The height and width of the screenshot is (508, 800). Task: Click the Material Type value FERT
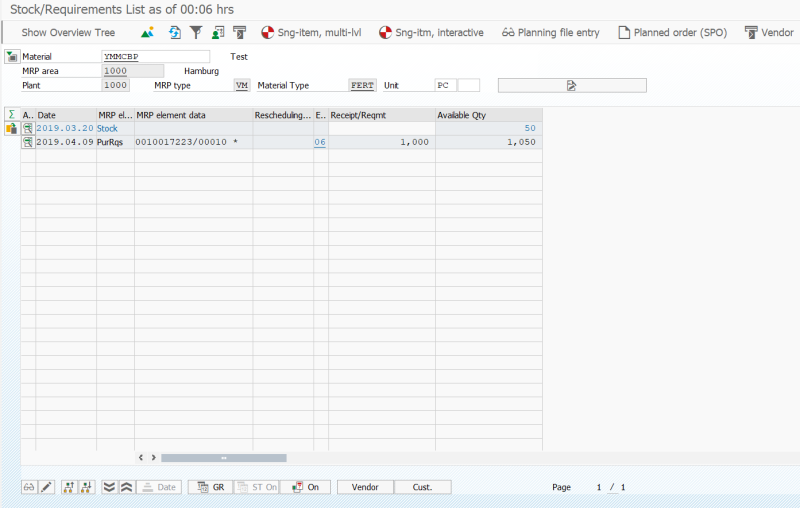[x=362, y=85]
